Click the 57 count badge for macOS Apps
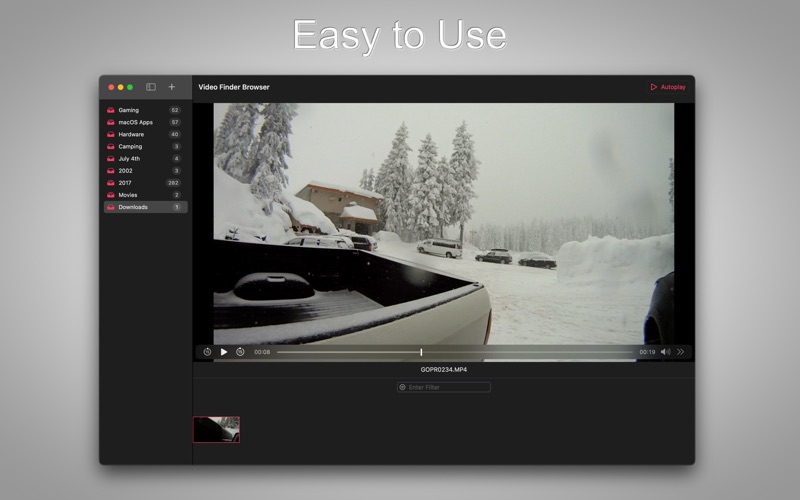Image resolution: width=800 pixels, height=500 pixels. [174, 122]
